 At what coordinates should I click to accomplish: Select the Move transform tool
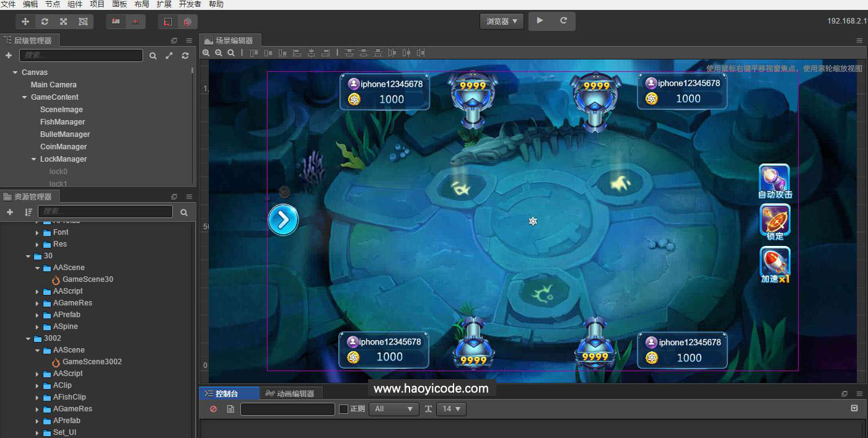(x=25, y=21)
